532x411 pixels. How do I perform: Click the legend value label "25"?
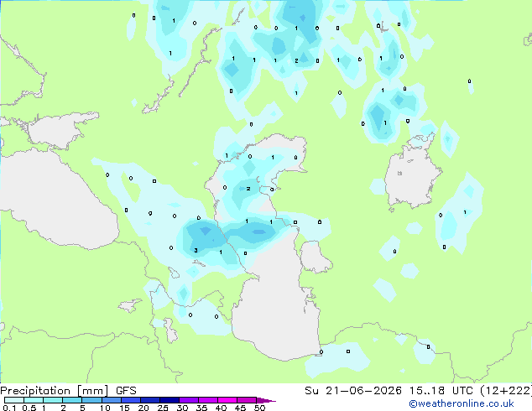tap(163, 408)
